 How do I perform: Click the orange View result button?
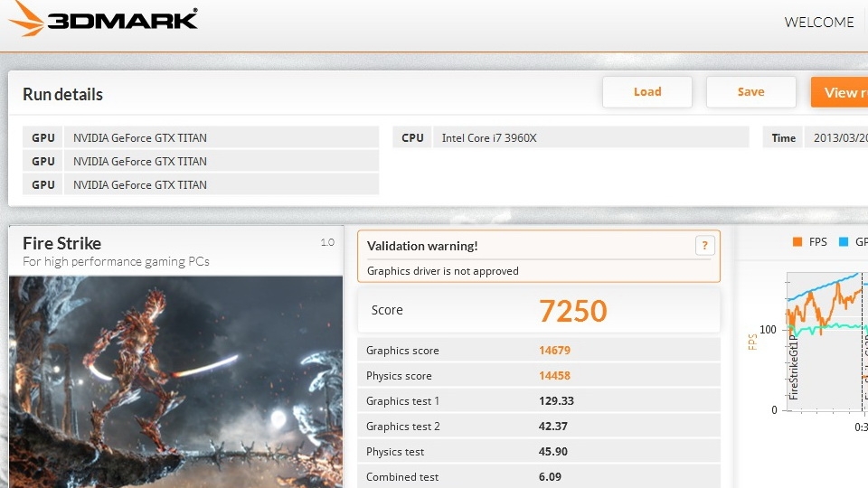839,92
